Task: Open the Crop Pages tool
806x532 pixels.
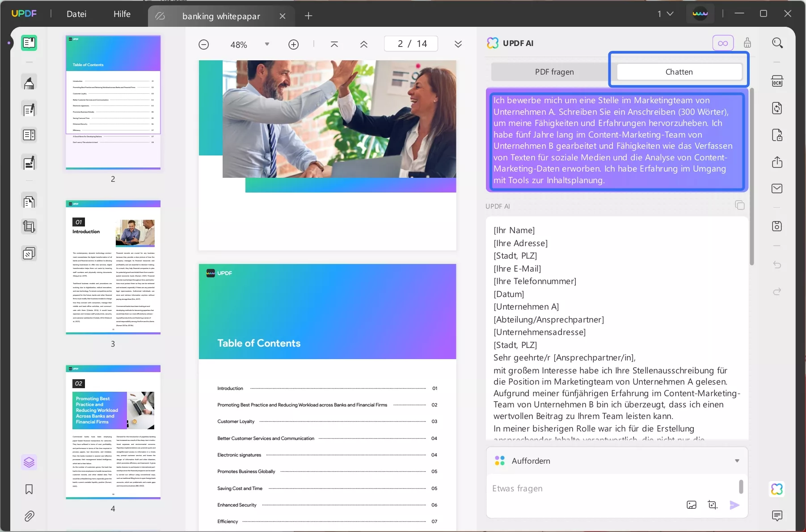Action: [29, 227]
